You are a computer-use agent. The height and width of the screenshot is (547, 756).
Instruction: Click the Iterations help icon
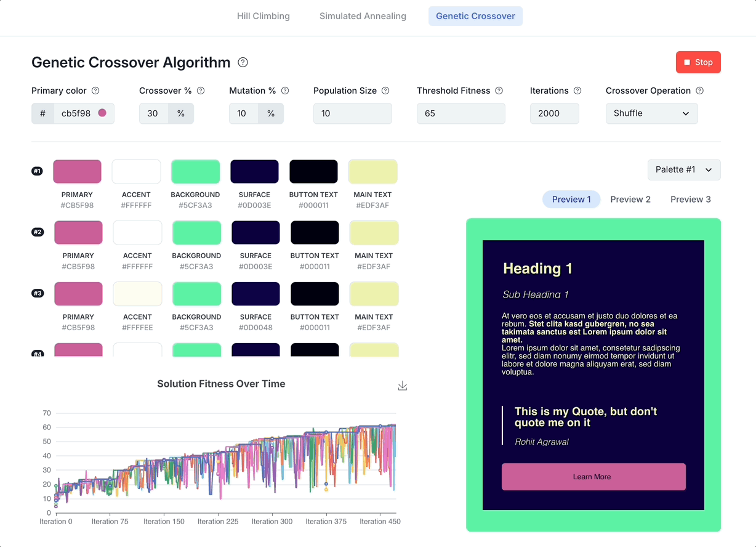(577, 91)
